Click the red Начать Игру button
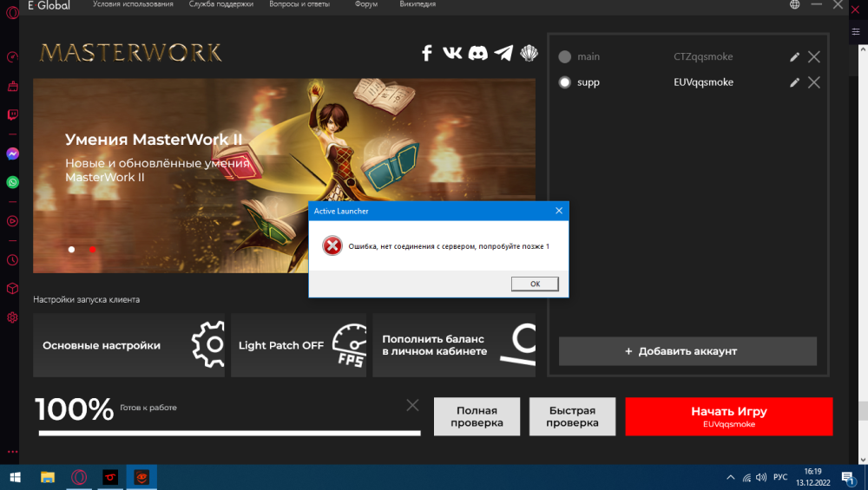868x490 pixels. point(728,416)
